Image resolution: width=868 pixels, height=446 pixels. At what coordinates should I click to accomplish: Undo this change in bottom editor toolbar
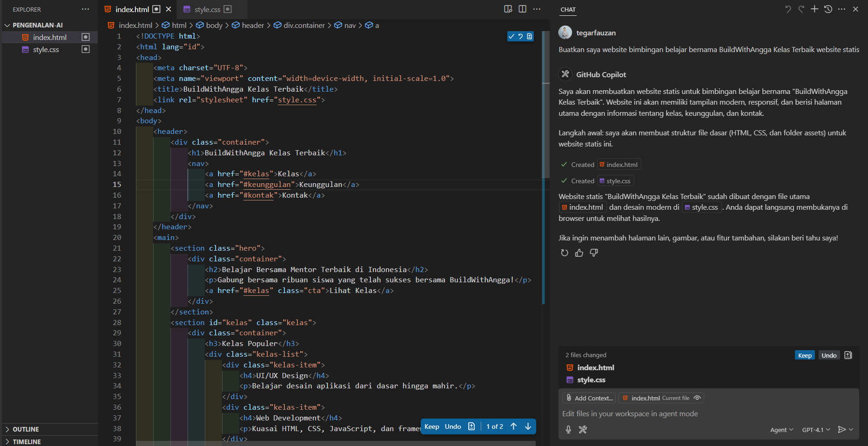coord(453,426)
